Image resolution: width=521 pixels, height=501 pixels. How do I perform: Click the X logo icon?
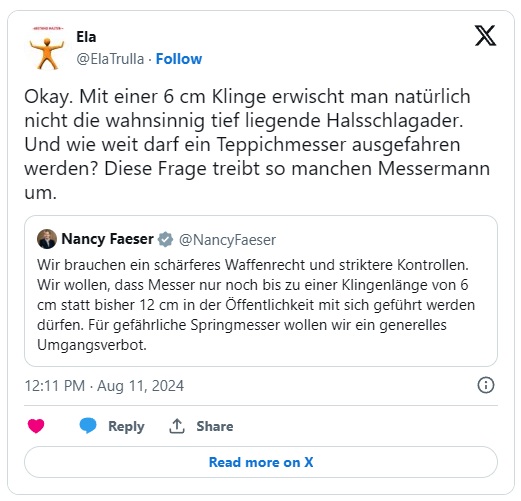point(485,35)
